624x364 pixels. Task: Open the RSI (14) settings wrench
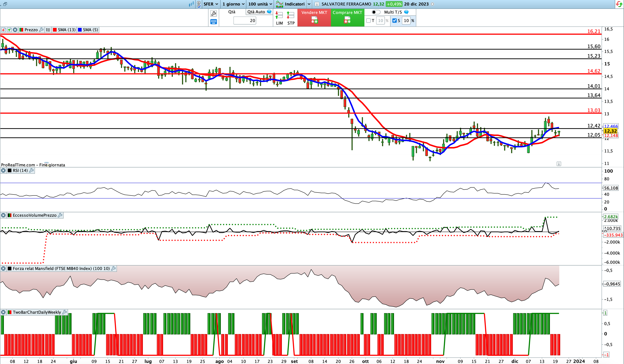tap(31, 170)
